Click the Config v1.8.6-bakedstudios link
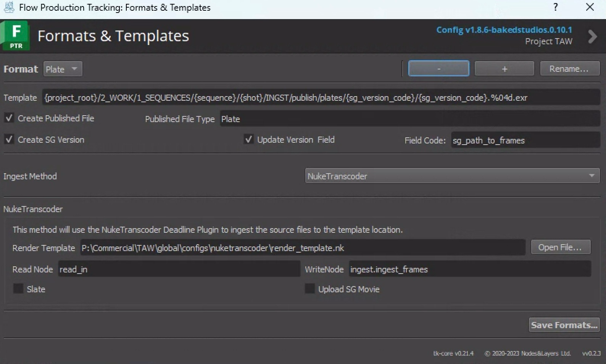The image size is (606, 364). [x=504, y=30]
